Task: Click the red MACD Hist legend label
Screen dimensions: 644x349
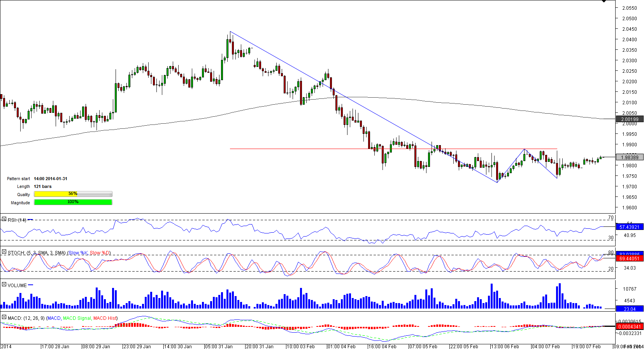Action: pyautogui.click(x=105, y=318)
